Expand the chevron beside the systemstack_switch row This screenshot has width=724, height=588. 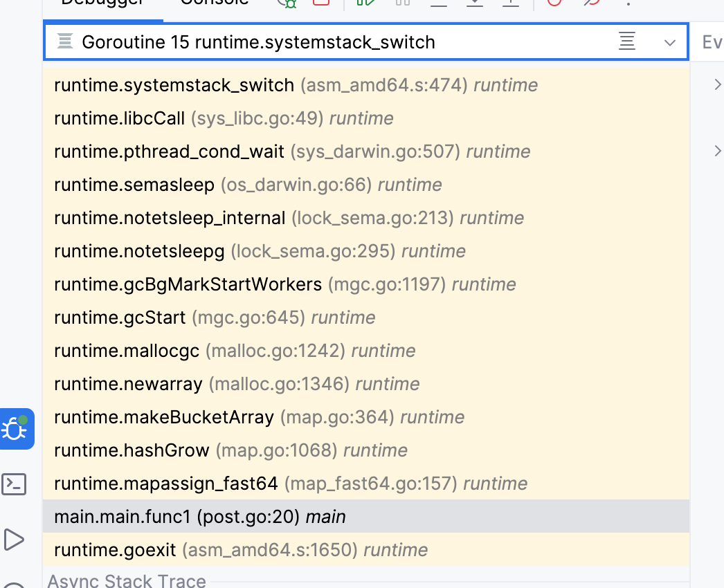coord(717,85)
